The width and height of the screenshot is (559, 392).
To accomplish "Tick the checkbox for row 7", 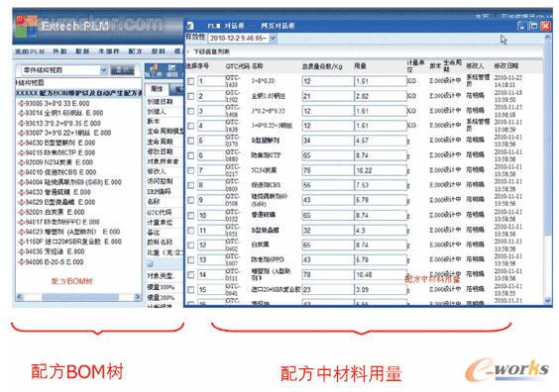I will tap(191, 170).
